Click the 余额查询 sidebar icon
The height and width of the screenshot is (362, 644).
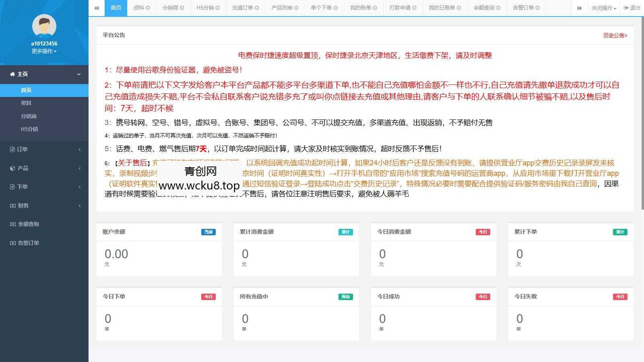pos(12,224)
